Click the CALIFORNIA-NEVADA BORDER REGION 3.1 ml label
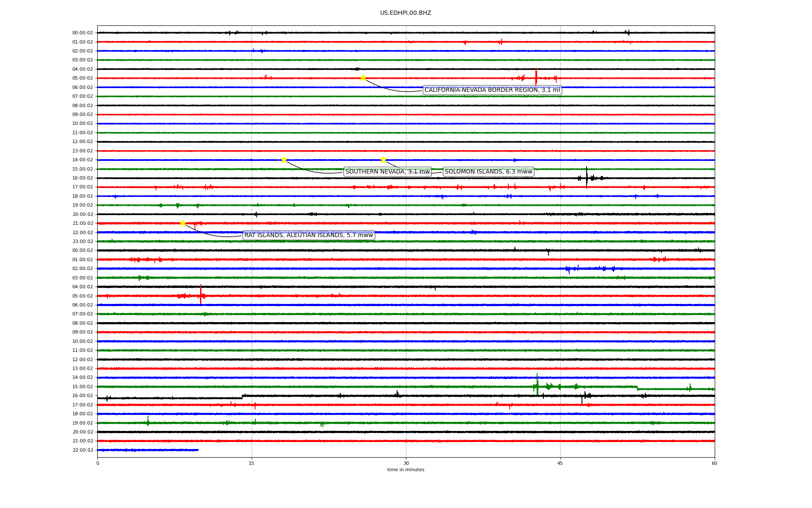This screenshot has width=812, height=508. [x=492, y=90]
